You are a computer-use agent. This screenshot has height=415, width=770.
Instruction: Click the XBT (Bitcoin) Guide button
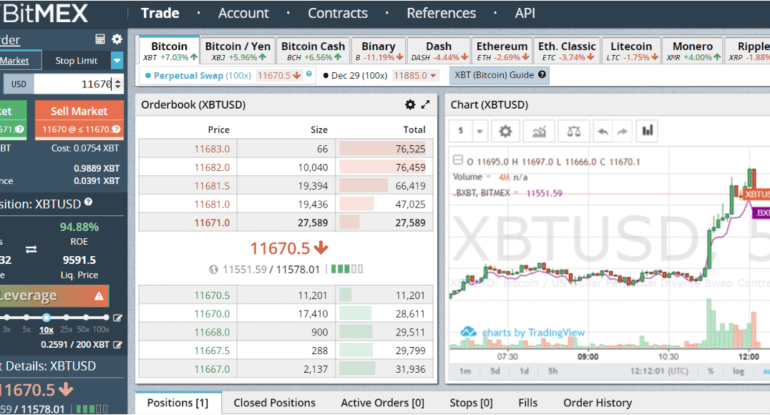(x=499, y=75)
